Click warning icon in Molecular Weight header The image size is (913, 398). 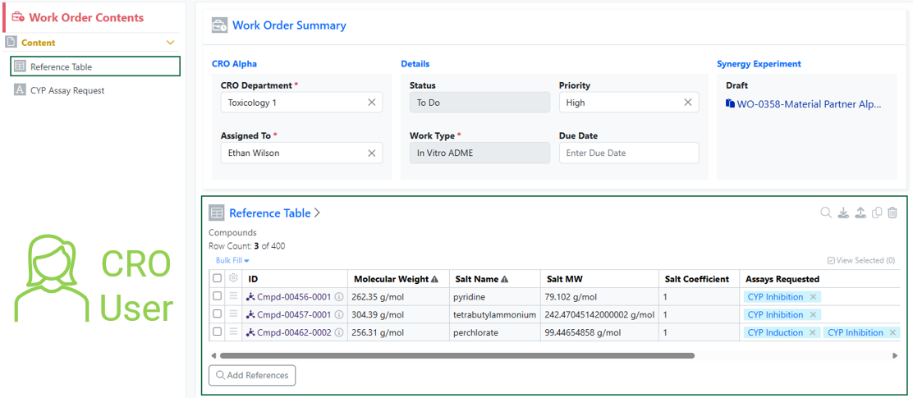coord(434,279)
